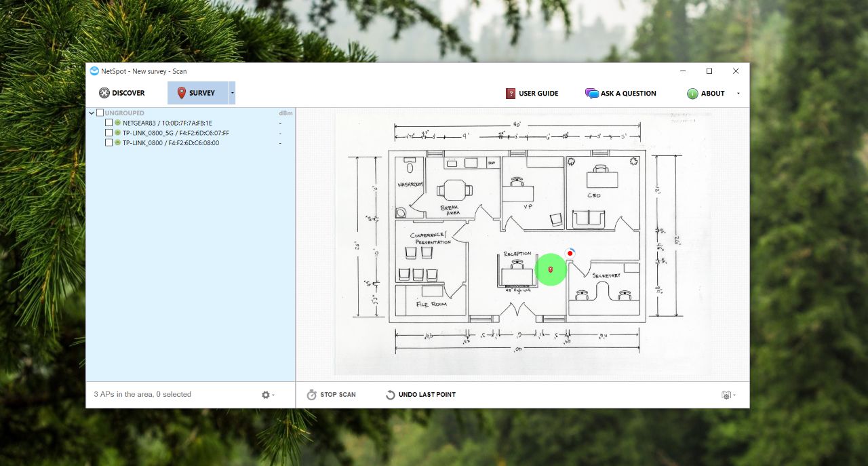Click Ask a Question button
This screenshot has height=466, width=868.
click(x=620, y=94)
